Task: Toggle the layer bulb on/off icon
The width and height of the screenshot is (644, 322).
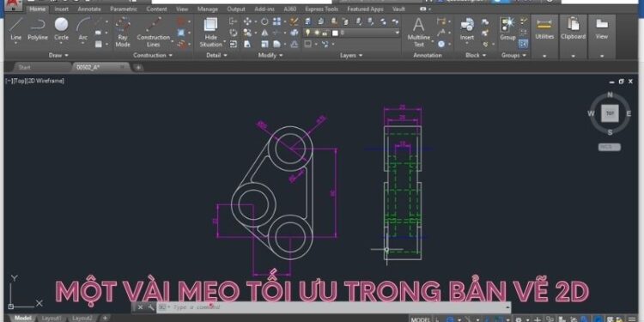Action: (307, 33)
